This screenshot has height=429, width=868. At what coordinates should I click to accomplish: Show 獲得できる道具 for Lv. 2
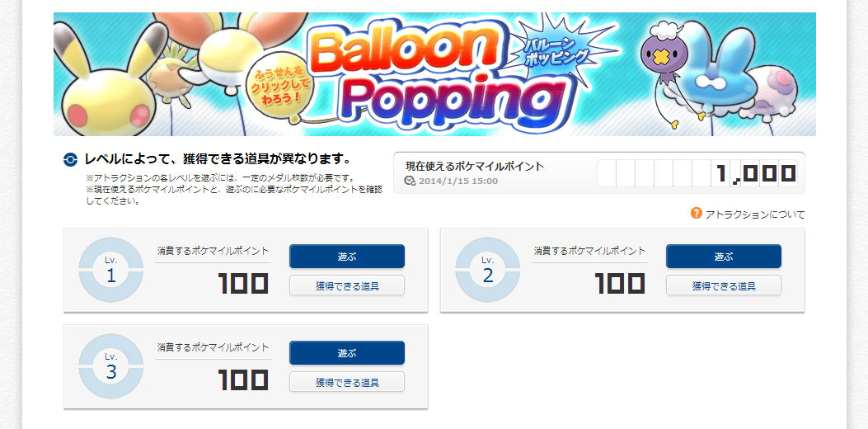pos(723,285)
